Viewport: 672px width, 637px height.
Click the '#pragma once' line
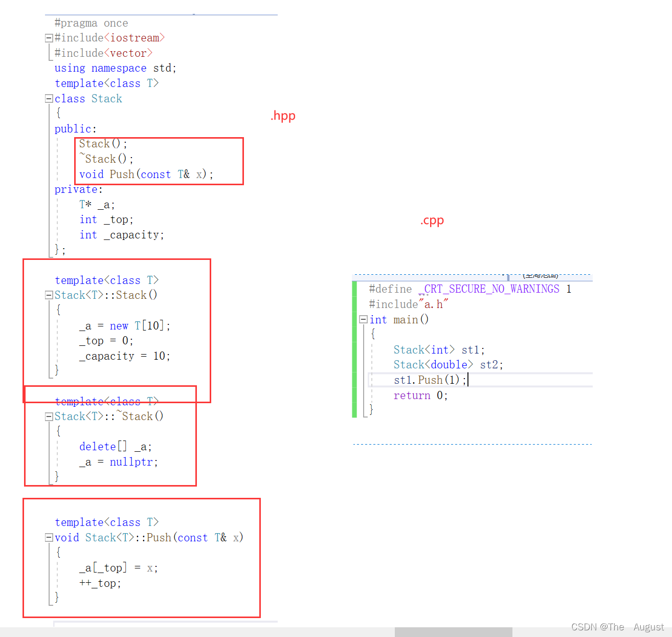[x=91, y=23]
